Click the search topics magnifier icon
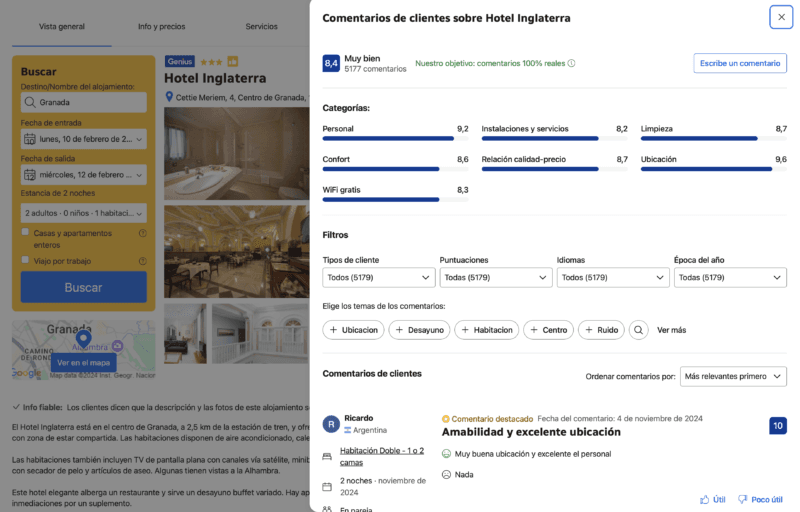 638,330
